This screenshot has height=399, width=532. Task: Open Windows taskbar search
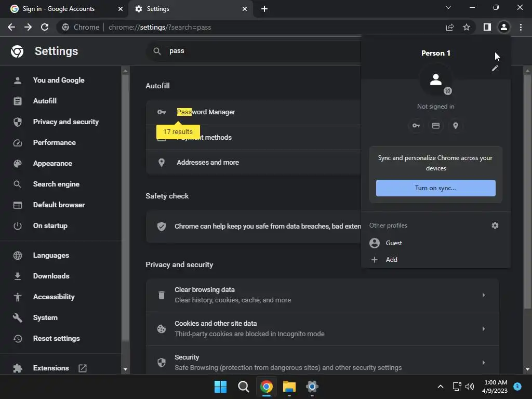click(x=243, y=387)
